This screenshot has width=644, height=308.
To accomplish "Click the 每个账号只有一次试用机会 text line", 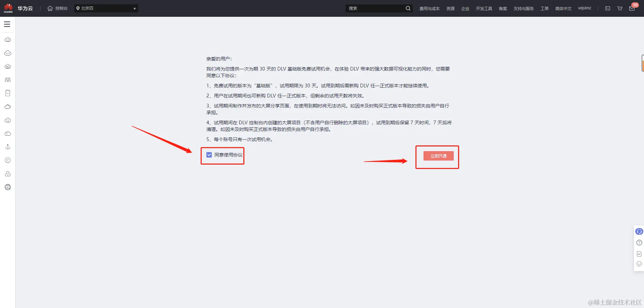I will [x=240, y=139].
